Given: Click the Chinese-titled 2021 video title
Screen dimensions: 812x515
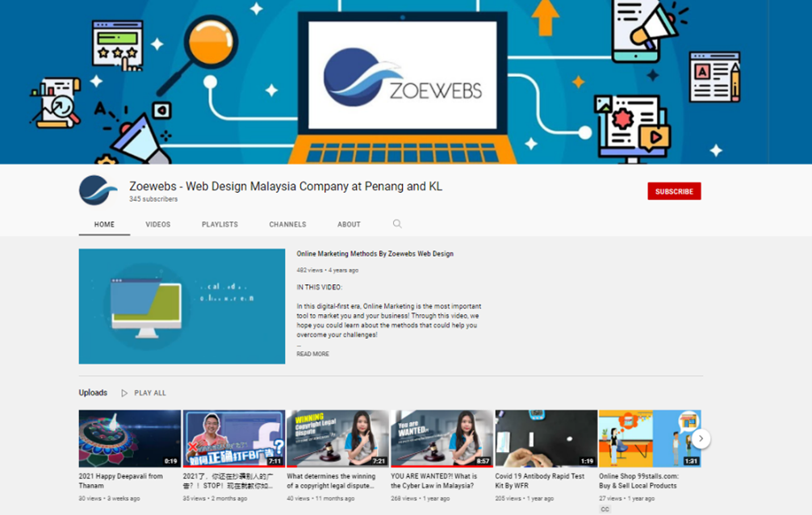Looking at the screenshot, I should [x=228, y=481].
